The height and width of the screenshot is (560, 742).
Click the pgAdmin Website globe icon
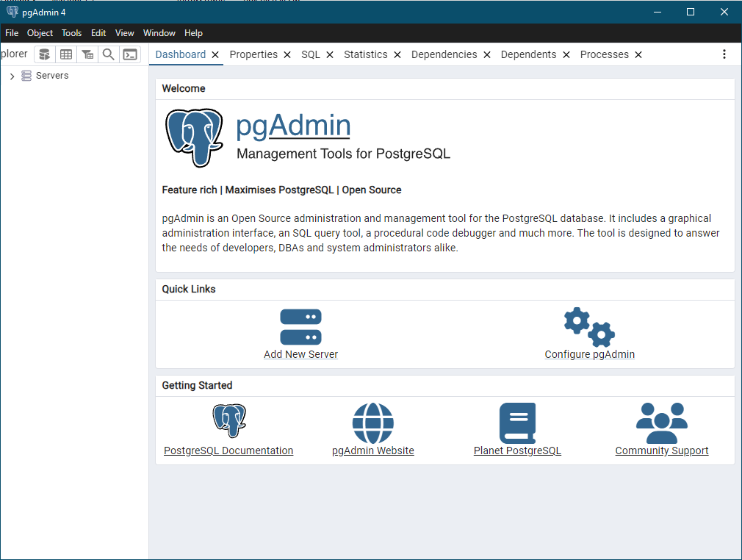click(x=373, y=423)
